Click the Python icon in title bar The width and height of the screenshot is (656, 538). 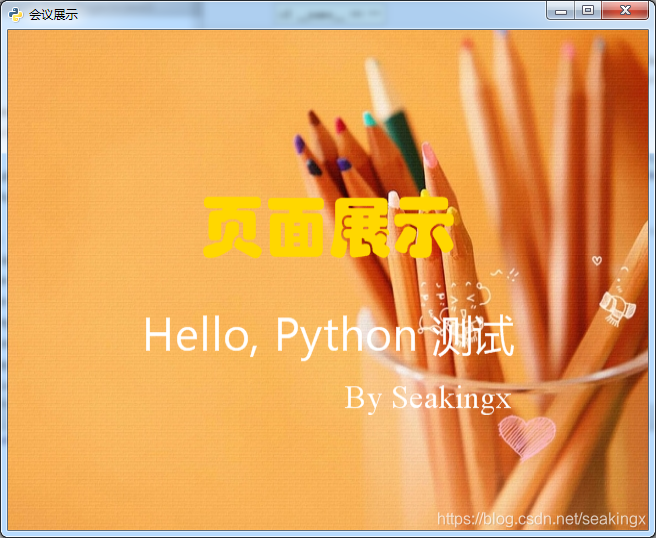tap(15, 14)
